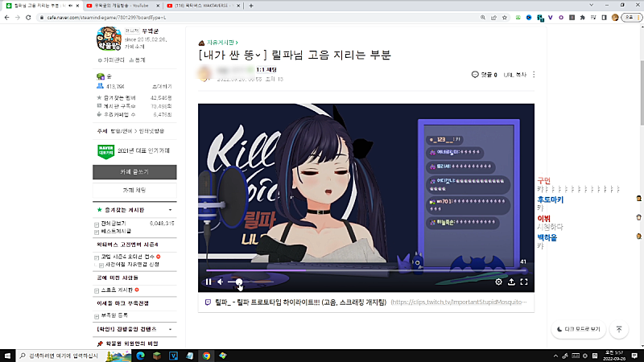Toggle dark mode view

(578, 329)
